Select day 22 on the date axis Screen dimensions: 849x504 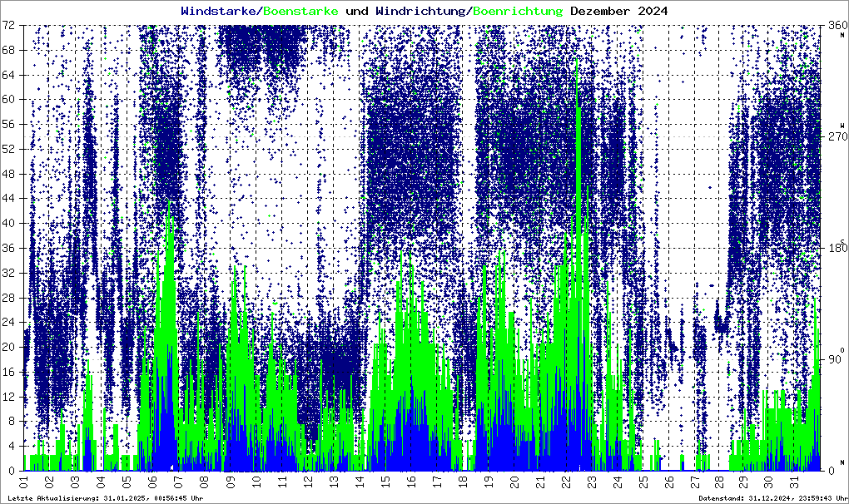[x=566, y=481]
